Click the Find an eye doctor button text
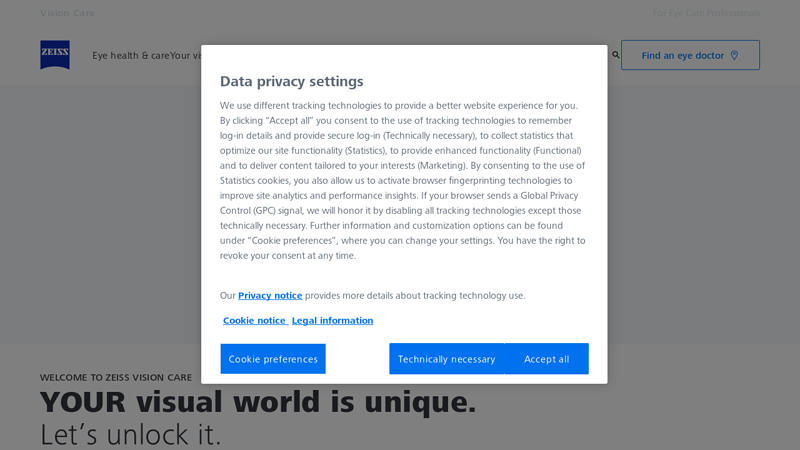This screenshot has width=800, height=450. [x=683, y=56]
